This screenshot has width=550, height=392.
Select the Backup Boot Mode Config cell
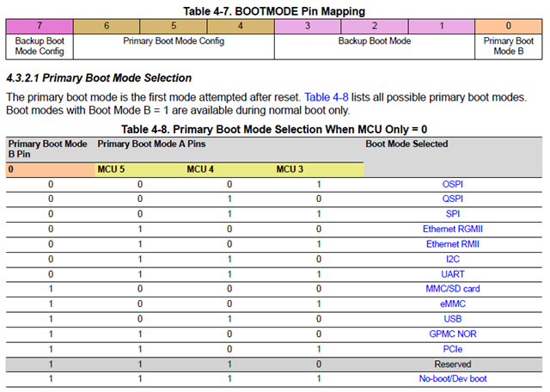34,46
